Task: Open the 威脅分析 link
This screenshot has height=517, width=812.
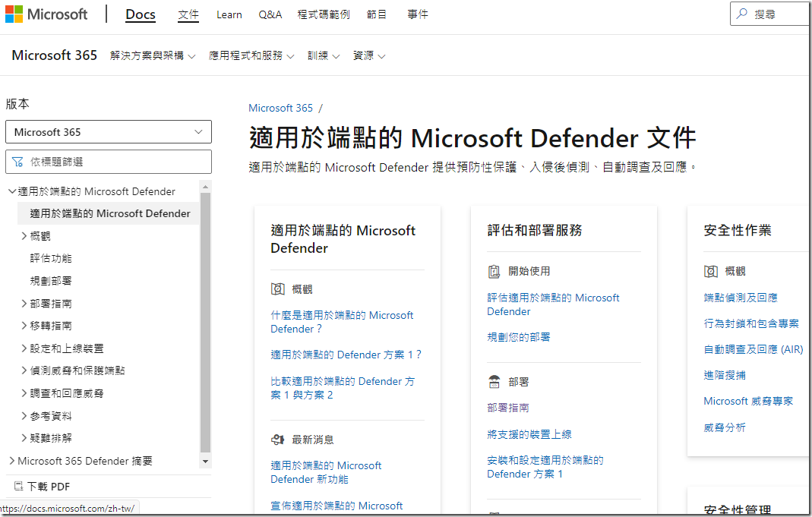Action: click(725, 427)
